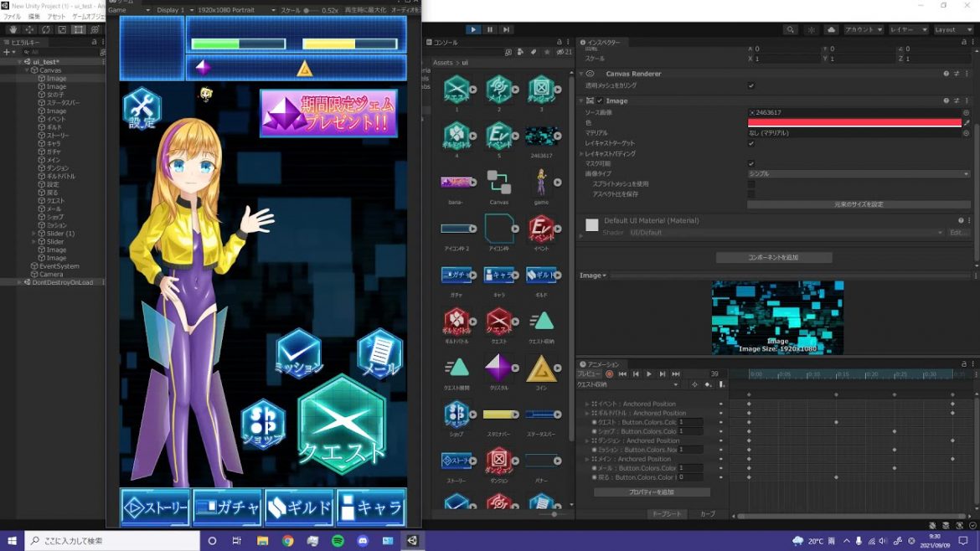Open Spotify from the Windows taskbar
The image size is (980, 551).
[x=338, y=541]
